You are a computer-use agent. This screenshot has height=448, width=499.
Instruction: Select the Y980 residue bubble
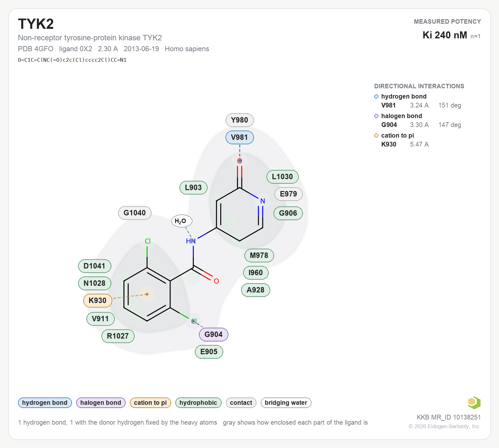click(x=240, y=120)
